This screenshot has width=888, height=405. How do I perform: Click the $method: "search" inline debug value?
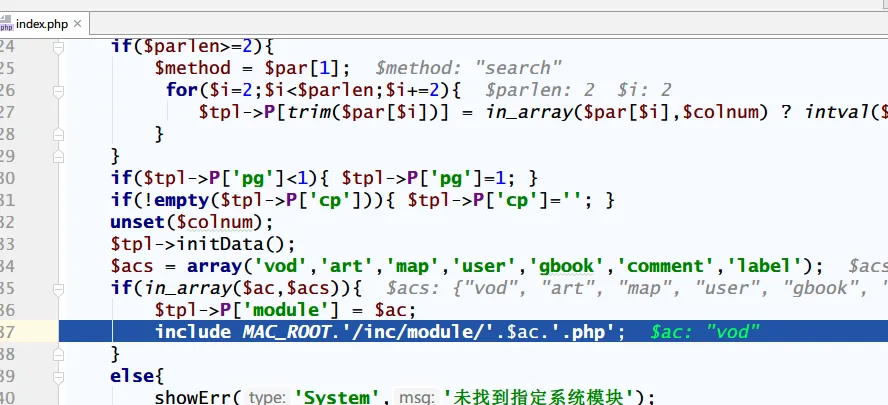tap(463, 68)
